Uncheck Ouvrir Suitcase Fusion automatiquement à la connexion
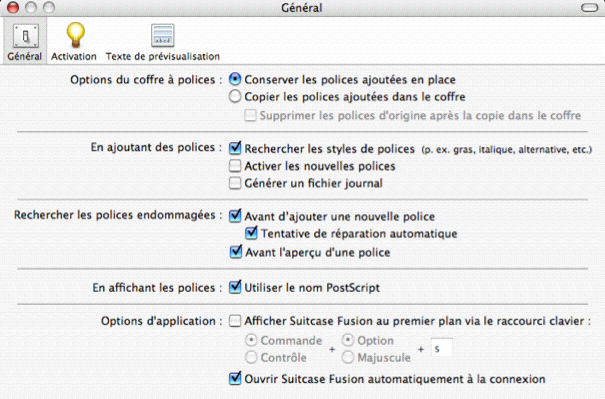The width and height of the screenshot is (605, 399). [x=235, y=379]
